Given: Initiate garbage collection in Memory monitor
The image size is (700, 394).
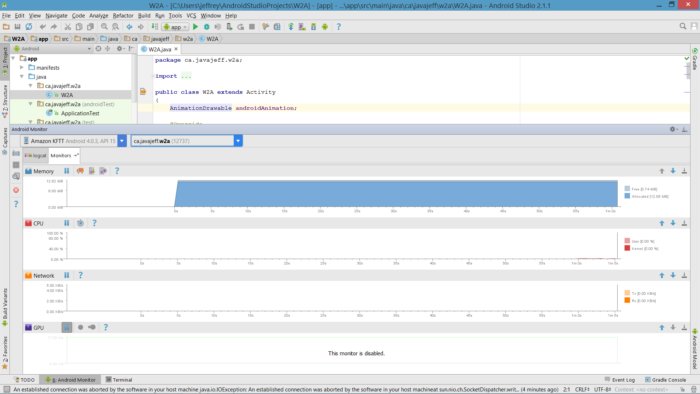Looking at the screenshot, I should [x=80, y=171].
